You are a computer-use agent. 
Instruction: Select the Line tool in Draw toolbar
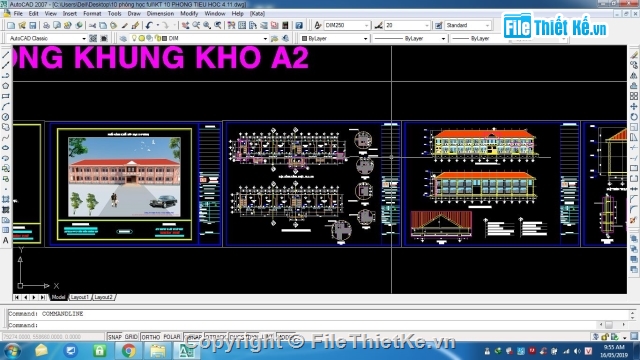click(x=6, y=55)
